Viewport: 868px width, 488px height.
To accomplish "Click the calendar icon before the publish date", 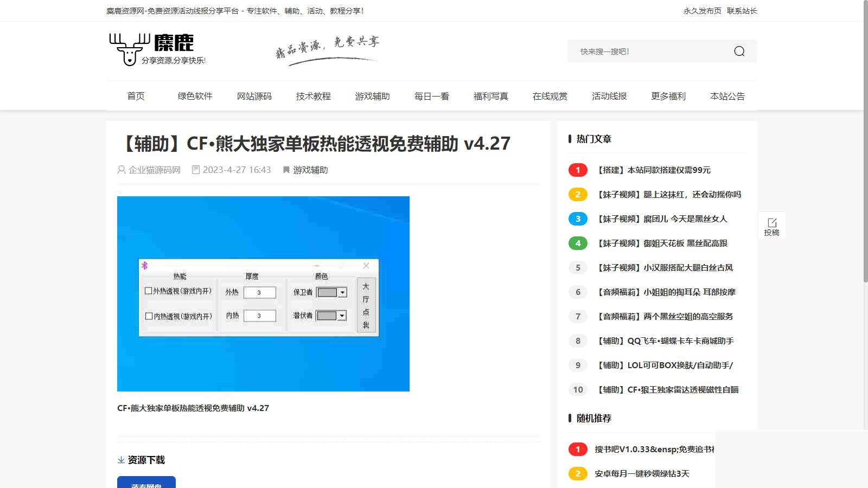I will tap(195, 170).
